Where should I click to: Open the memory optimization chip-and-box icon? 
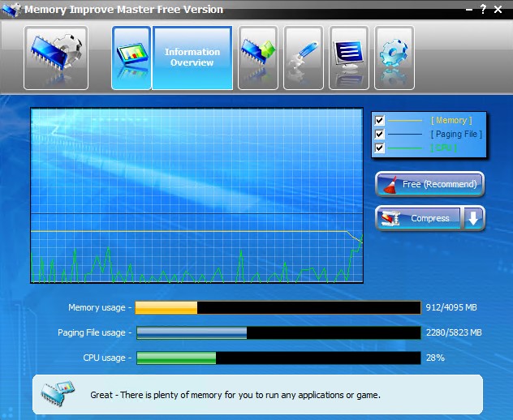[x=258, y=58]
